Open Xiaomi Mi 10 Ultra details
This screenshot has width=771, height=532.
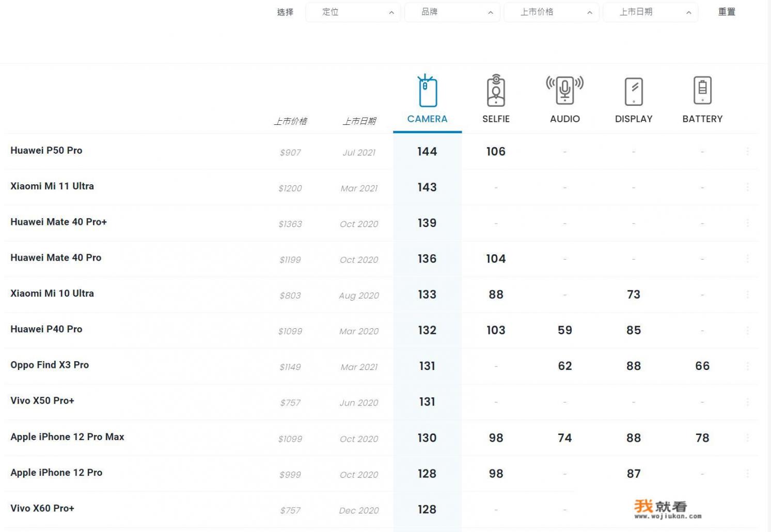pos(52,293)
